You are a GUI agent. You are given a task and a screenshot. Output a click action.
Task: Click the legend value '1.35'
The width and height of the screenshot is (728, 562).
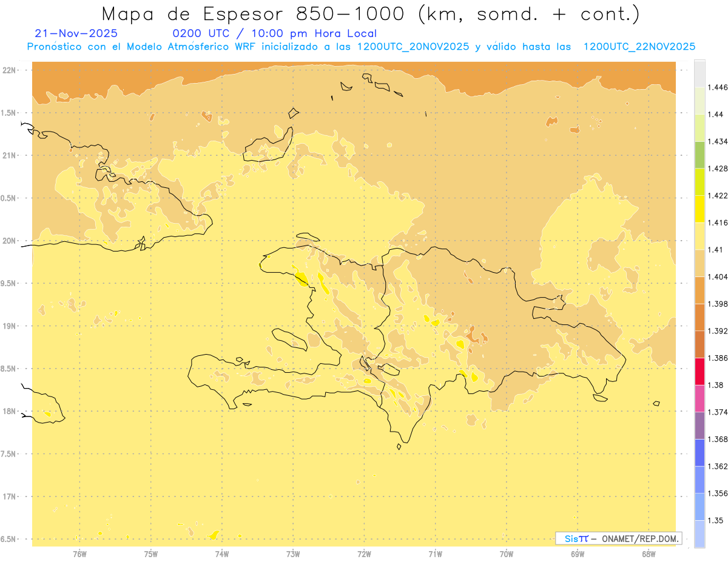pyautogui.click(x=716, y=520)
